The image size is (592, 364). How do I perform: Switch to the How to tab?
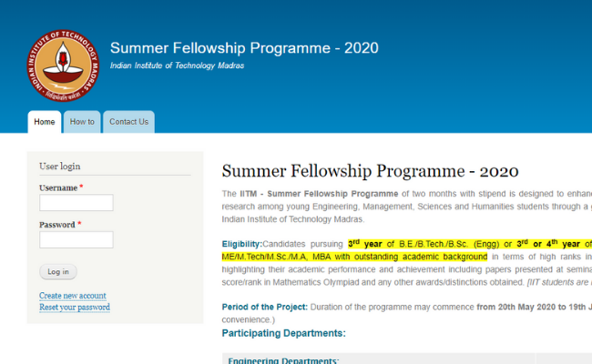click(82, 122)
